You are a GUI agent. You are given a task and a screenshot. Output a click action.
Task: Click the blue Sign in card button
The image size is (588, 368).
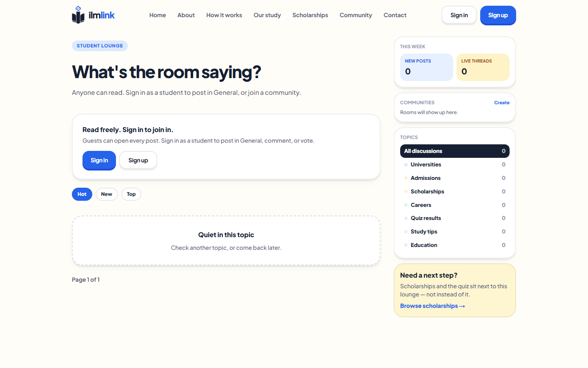[x=99, y=160]
